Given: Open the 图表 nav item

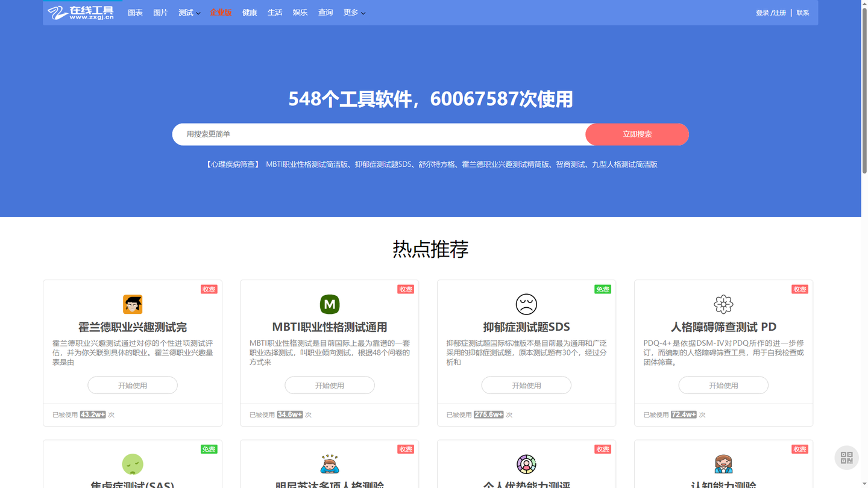Looking at the screenshot, I should (136, 13).
